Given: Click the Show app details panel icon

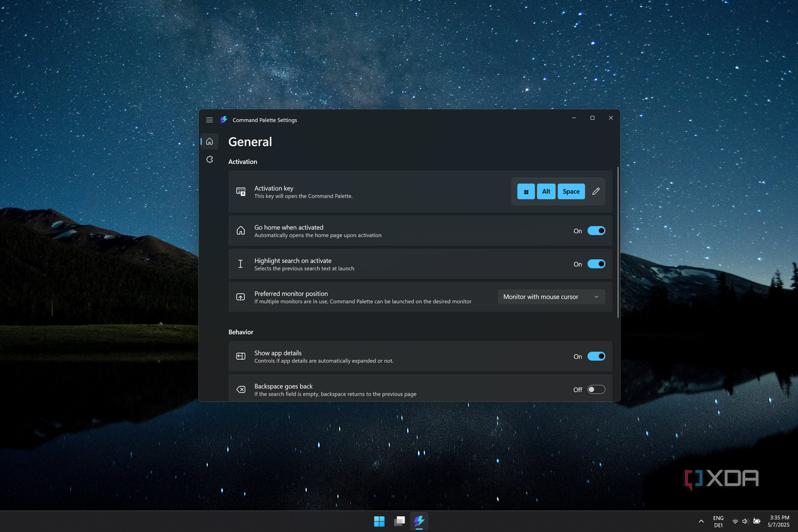Looking at the screenshot, I should coord(241,356).
